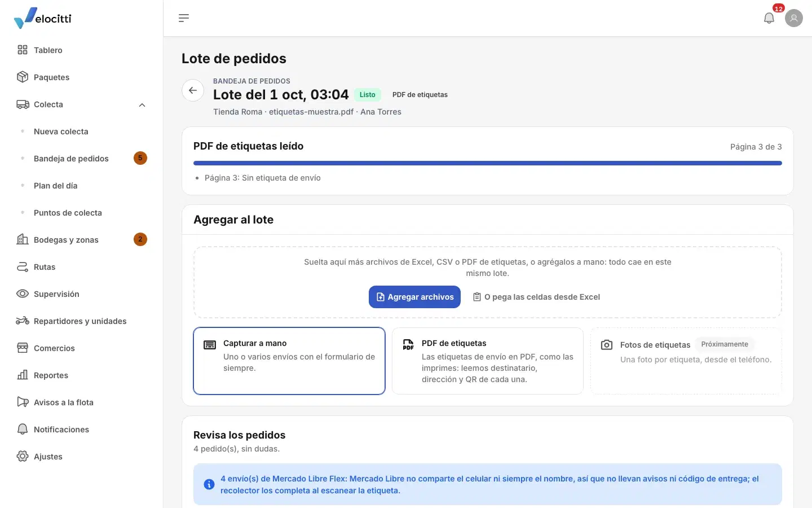Click the Colecta truck icon
Screen dimensions: 812x508
pyautogui.click(x=23, y=104)
